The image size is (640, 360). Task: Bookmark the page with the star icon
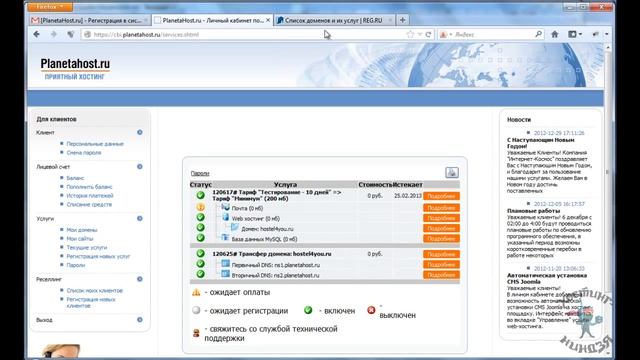point(410,35)
